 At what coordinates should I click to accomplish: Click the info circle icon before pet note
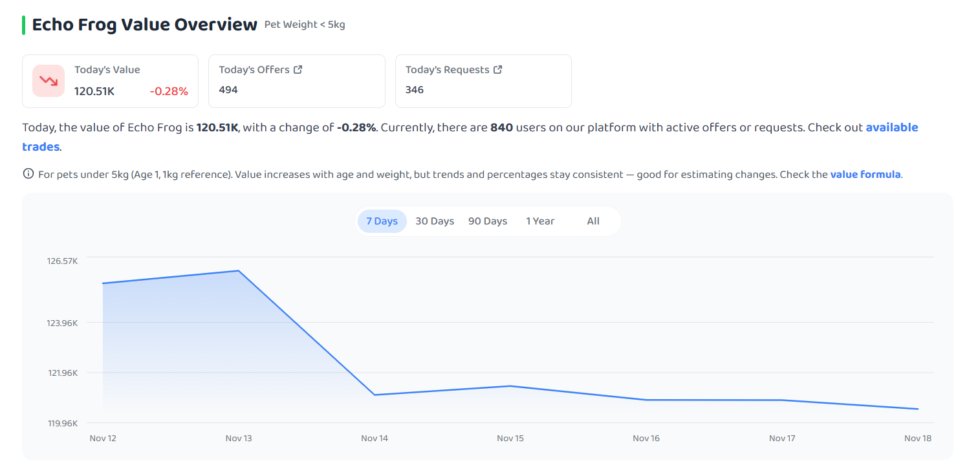(x=28, y=173)
